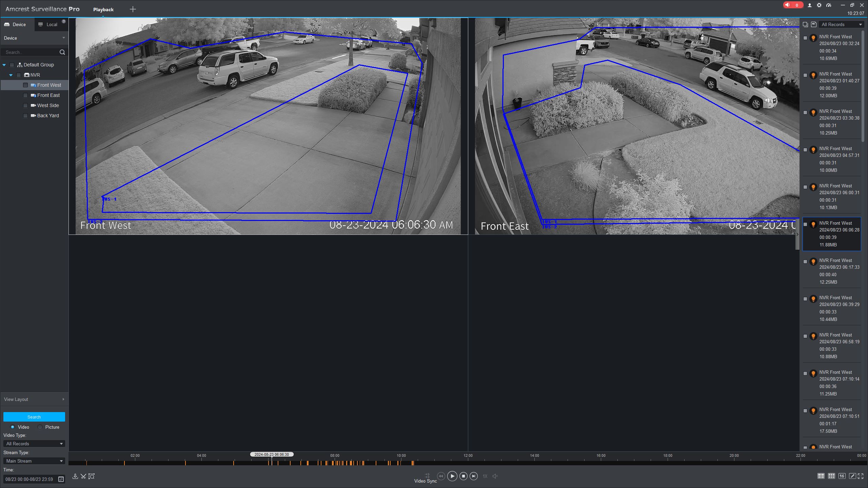Check the Back Yard camera checkbox
Viewport: 868px width, 488px height.
[x=25, y=116]
